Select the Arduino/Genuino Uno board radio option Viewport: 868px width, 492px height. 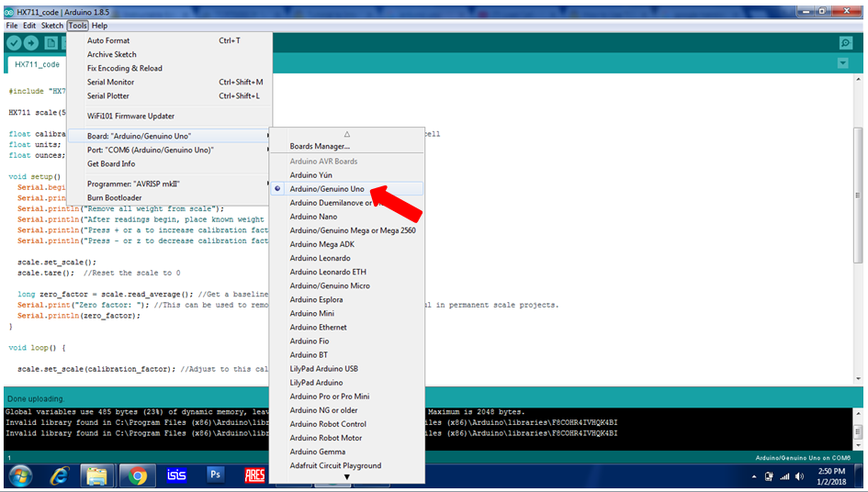(347, 189)
